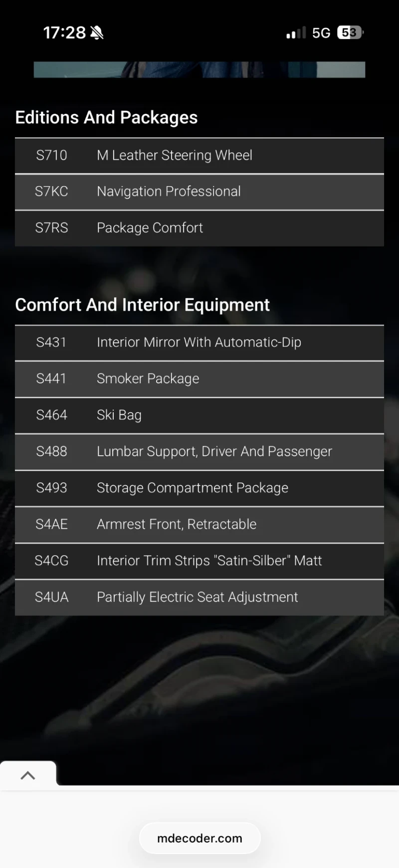The image size is (399, 868).
Task: Select Partially Electric Seat Adjustment row
Action: click(199, 597)
